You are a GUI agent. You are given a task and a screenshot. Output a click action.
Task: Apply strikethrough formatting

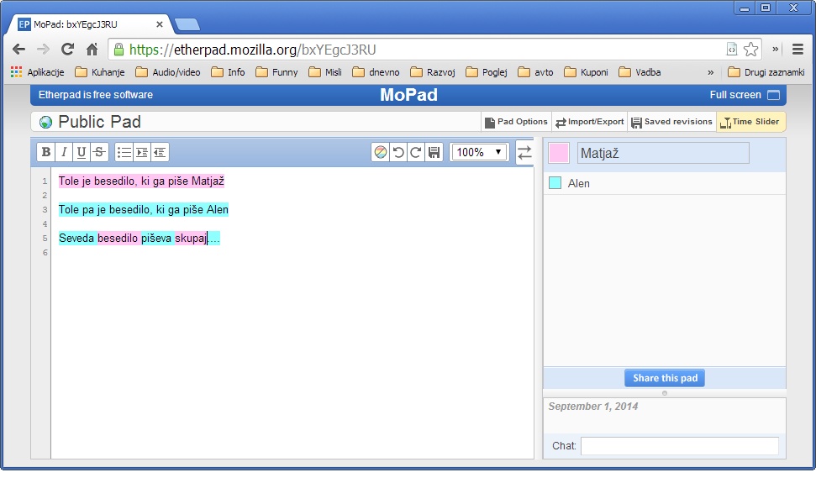point(99,152)
